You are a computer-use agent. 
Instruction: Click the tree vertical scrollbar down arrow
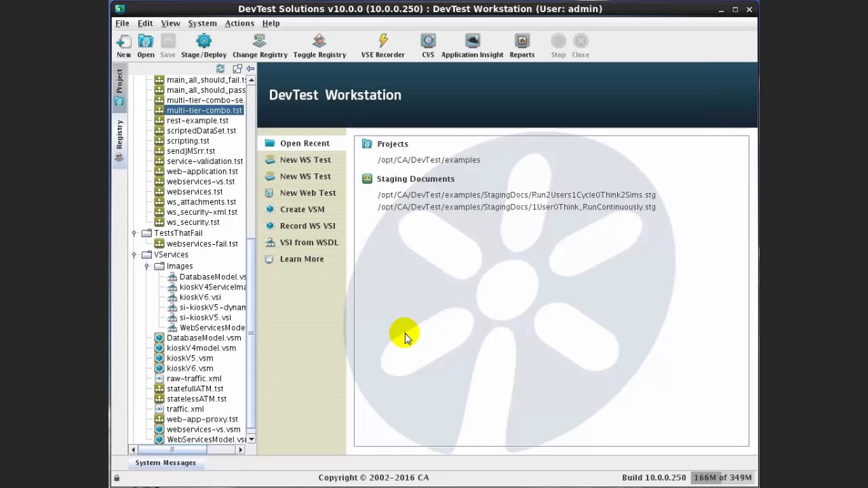point(251,440)
